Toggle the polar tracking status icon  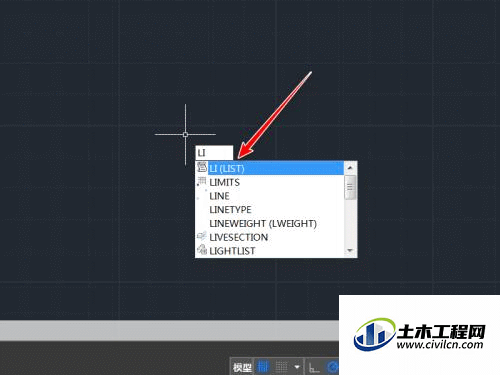coord(332,367)
